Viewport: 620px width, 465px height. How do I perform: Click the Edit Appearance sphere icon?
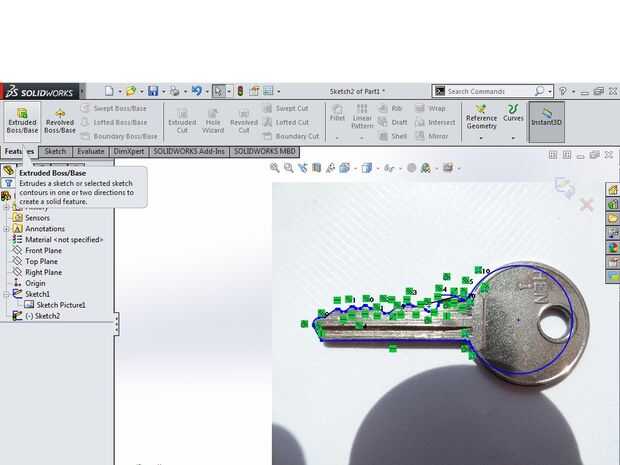coord(412,168)
